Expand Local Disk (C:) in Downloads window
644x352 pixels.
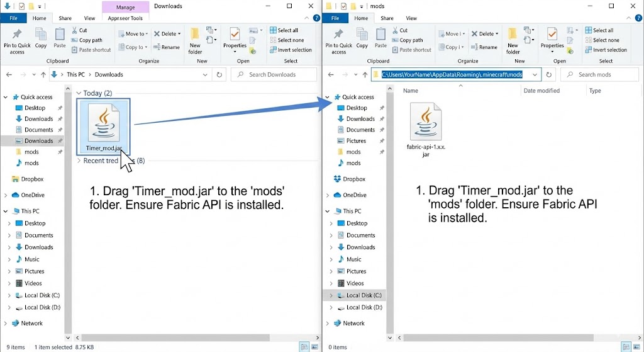tap(9, 295)
